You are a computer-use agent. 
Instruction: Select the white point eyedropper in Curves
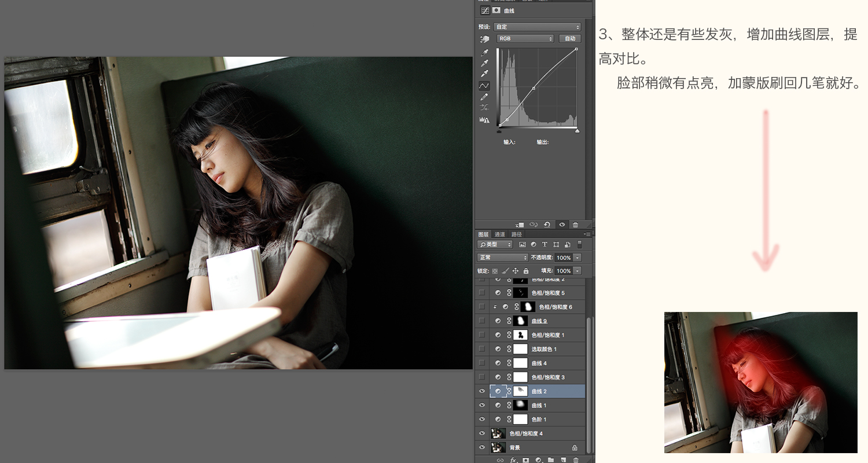[x=484, y=74]
